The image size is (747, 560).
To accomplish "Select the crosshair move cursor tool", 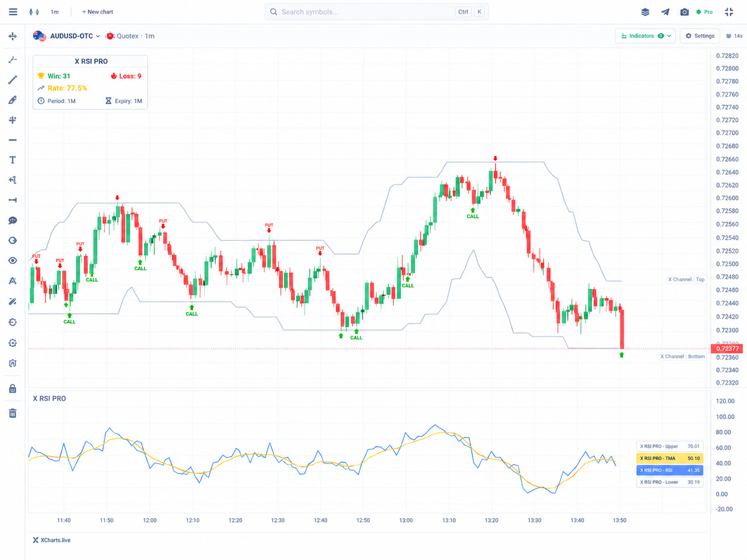I will (12, 37).
